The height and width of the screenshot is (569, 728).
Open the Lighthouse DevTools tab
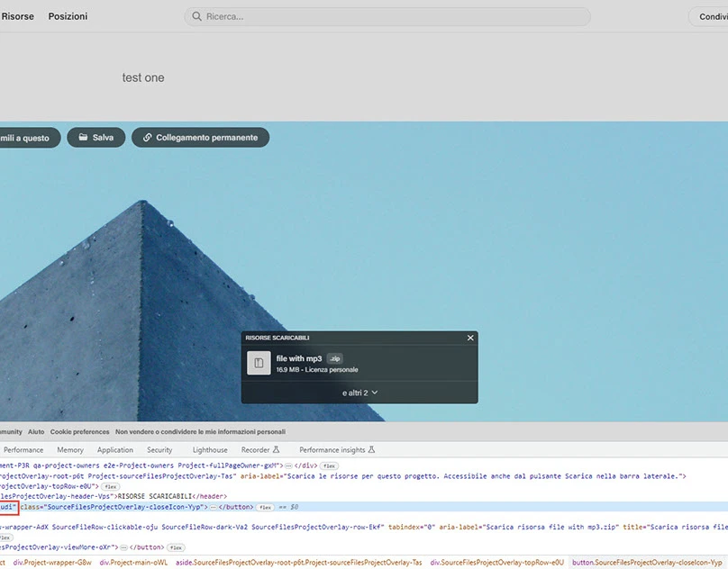tap(210, 449)
